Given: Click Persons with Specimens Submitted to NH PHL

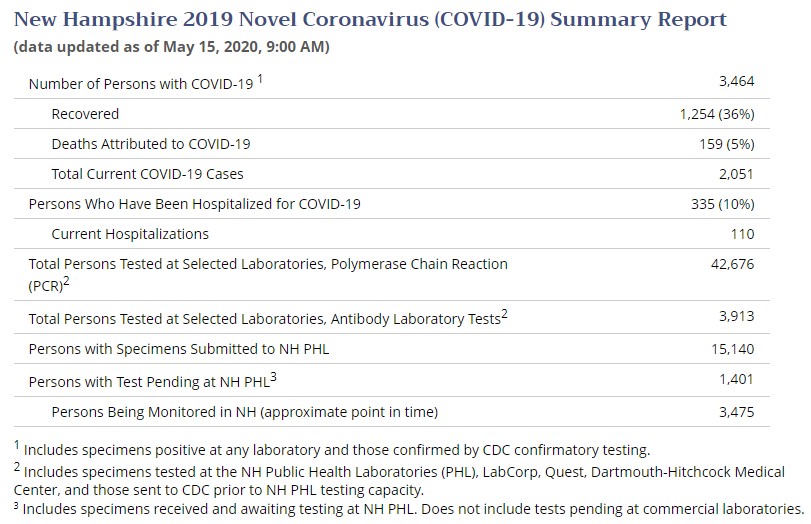Looking at the screenshot, I should pos(170,349).
